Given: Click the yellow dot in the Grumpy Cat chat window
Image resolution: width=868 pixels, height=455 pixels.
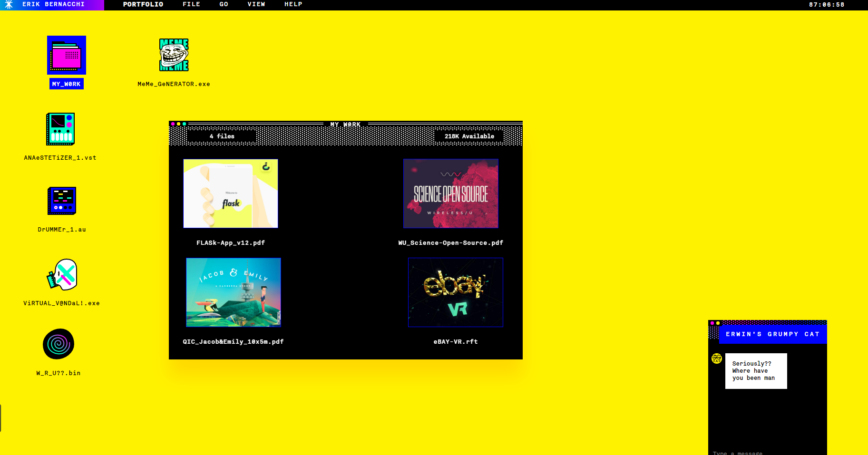Looking at the screenshot, I should click(718, 323).
